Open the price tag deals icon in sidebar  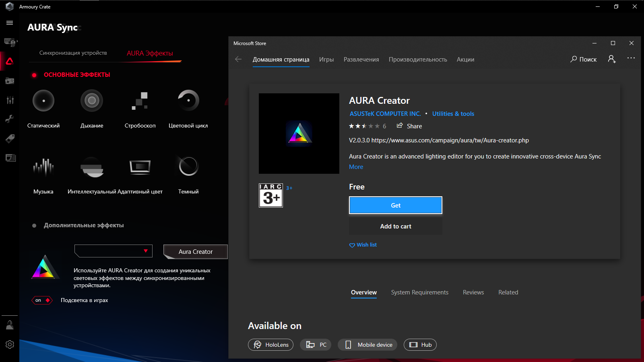coord(10,139)
